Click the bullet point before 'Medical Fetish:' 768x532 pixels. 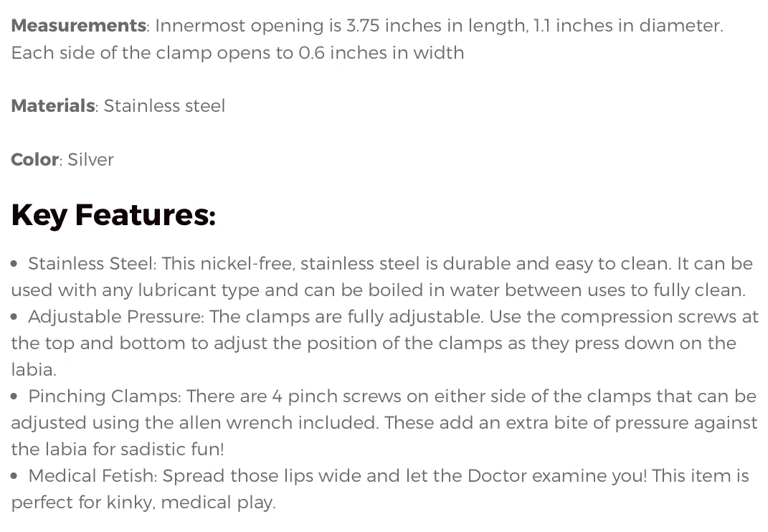pos(14,476)
